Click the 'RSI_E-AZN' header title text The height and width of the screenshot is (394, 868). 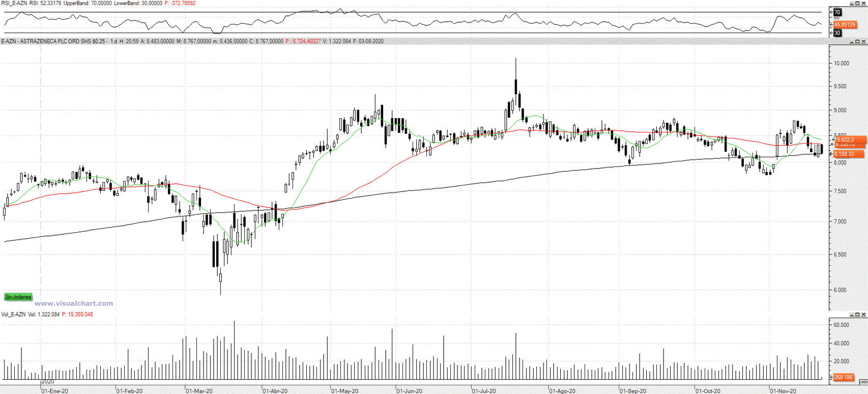(x=14, y=3)
